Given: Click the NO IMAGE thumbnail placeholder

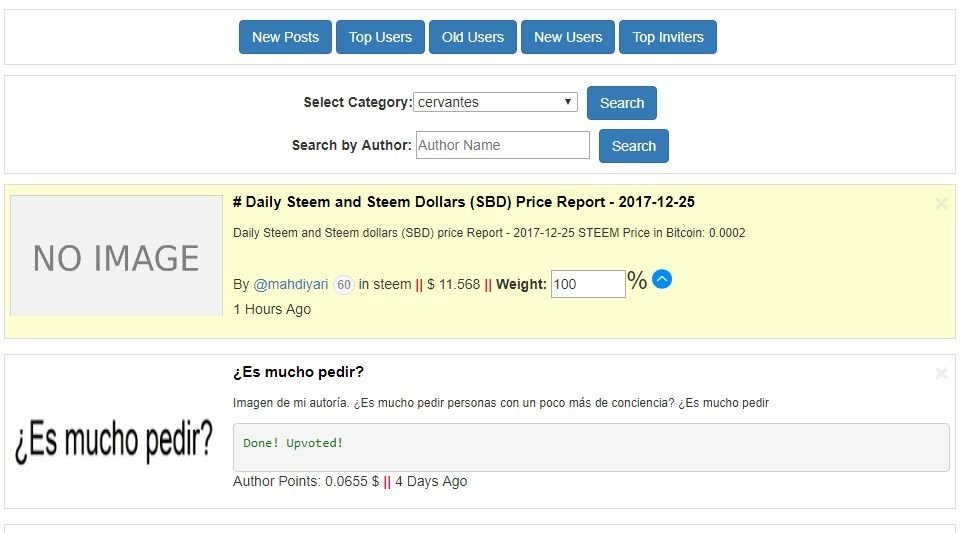Looking at the screenshot, I should 116,256.
